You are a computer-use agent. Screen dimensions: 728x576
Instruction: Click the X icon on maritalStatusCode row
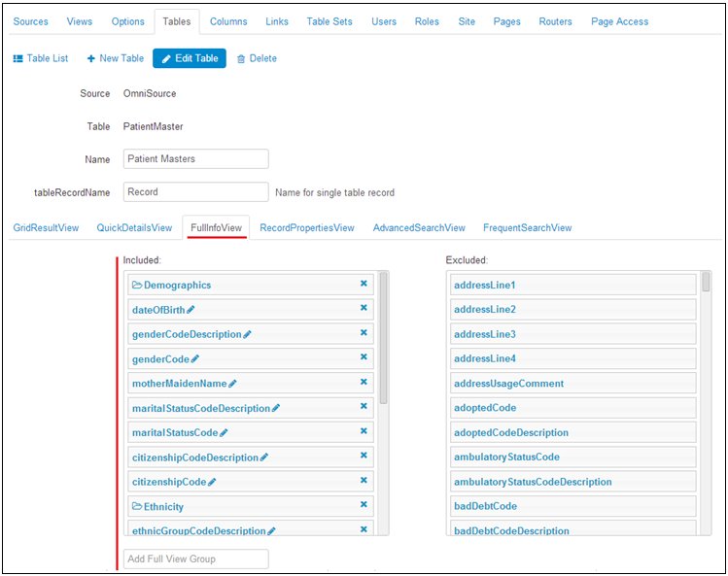click(x=364, y=431)
